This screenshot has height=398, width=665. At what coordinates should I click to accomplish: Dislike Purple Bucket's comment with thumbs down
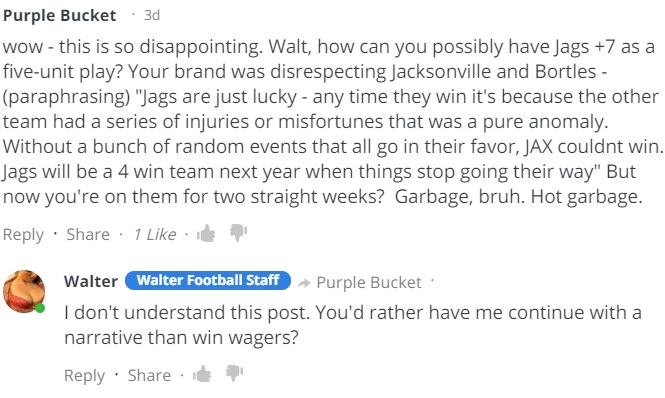pos(238,233)
